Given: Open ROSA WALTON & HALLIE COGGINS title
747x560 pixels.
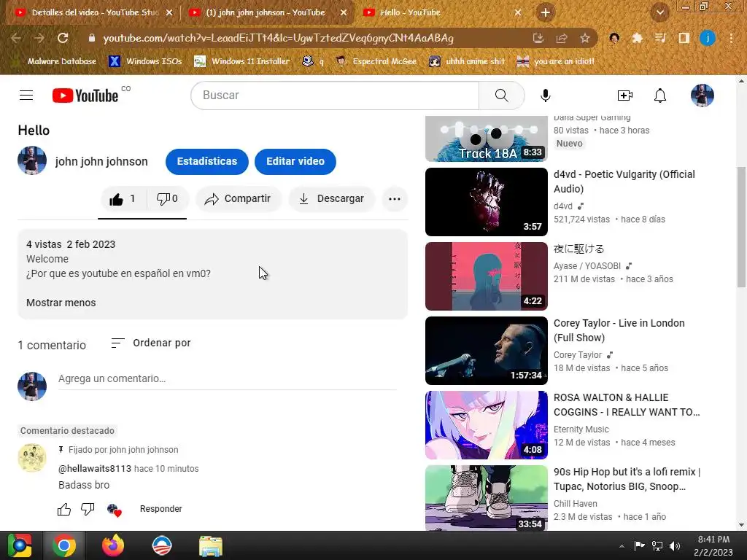Looking at the screenshot, I should [627, 405].
